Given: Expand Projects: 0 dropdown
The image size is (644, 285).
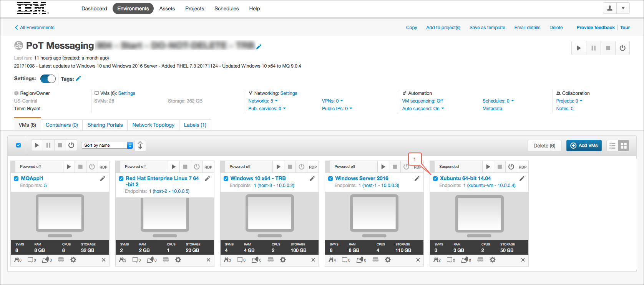Looking at the screenshot, I should pyautogui.click(x=569, y=101).
